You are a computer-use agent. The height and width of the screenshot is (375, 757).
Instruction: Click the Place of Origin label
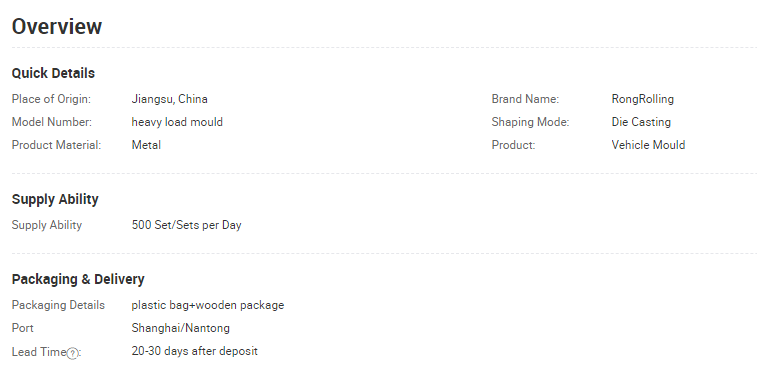coord(51,99)
